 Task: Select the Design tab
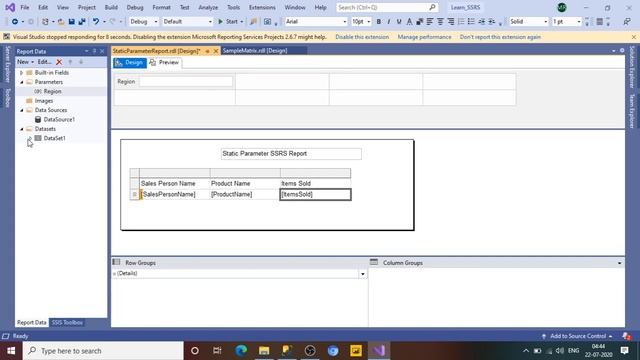coord(130,62)
